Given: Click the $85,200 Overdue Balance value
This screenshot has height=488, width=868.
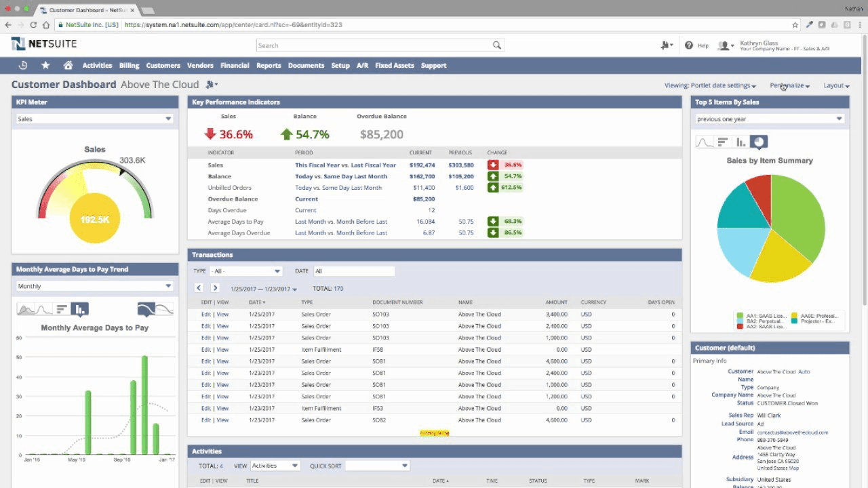Looking at the screenshot, I should coord(382,134).
